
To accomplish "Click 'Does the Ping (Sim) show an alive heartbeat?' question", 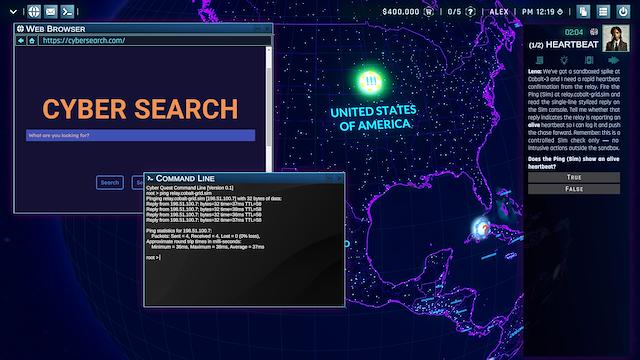I will 573,162.
